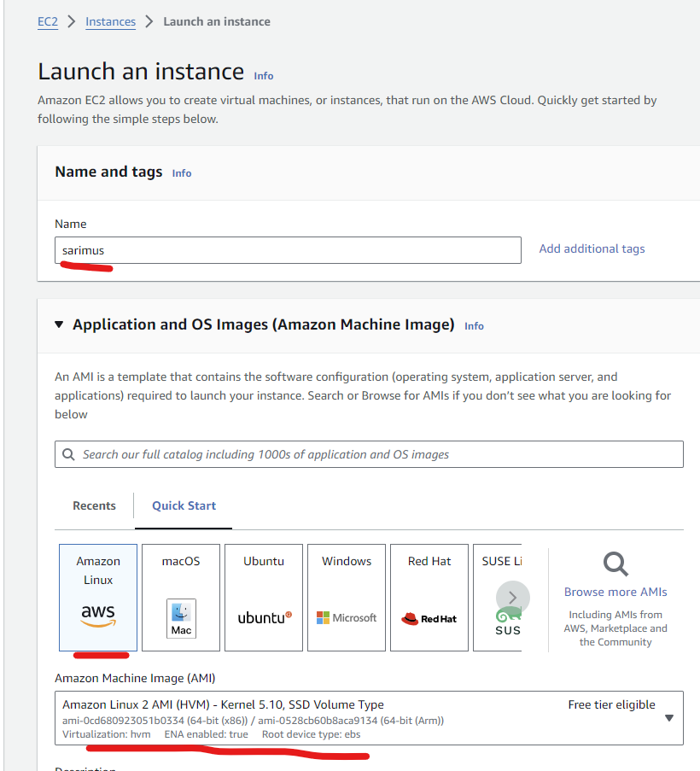Click the Mac Finder icon in macOS tile

click(181, 618)
